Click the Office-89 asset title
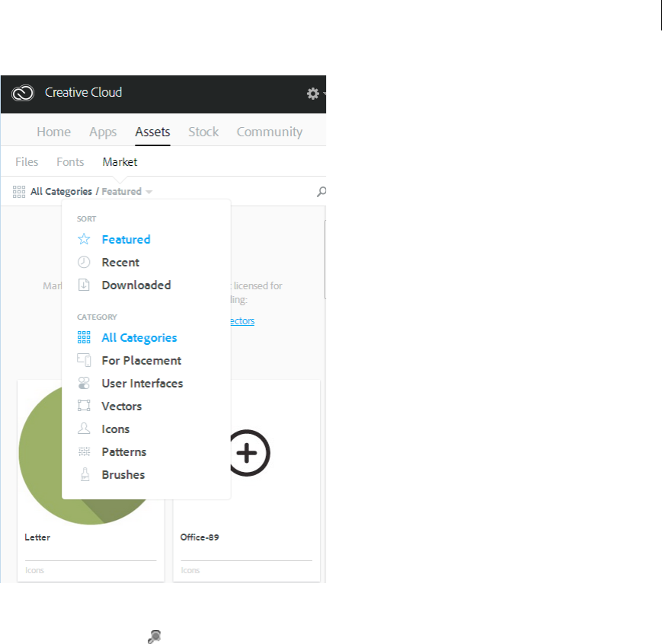The width and height of the screenshot is (662, 644). tap(200, 537)
